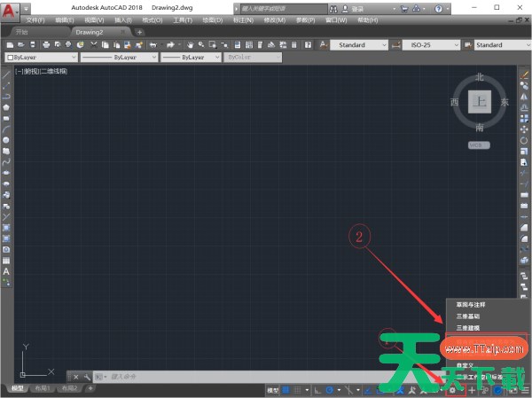This screenshot has height=398, width=532.
Task: Click the 北 direction on ViewCube compass
Action: click(479, 77)
